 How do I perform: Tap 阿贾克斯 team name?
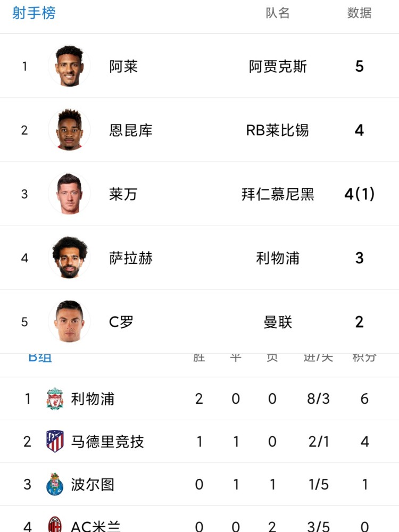[x=278, y=66]
